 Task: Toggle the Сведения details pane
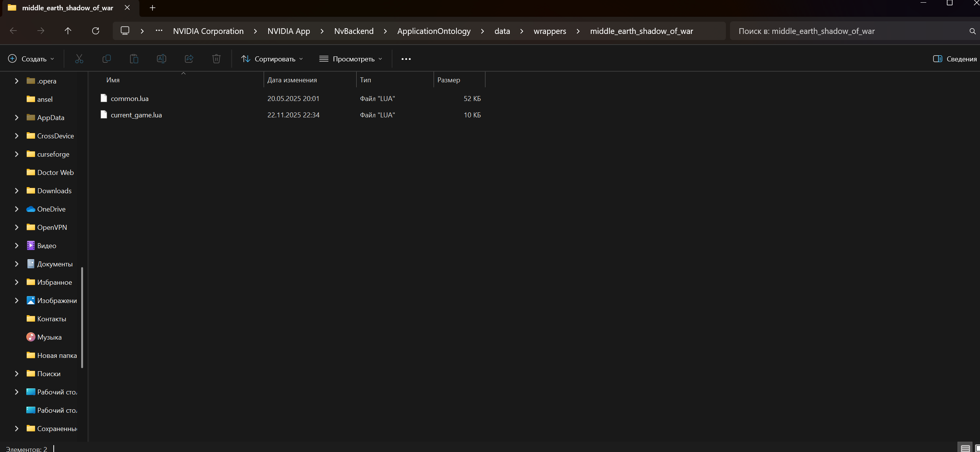(x=954, y=59)
